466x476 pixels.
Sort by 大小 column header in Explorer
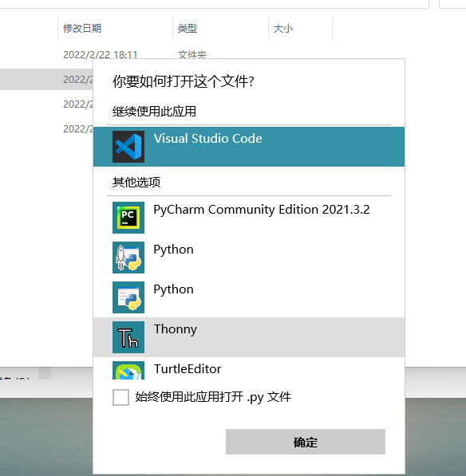[x=282, y=29]
